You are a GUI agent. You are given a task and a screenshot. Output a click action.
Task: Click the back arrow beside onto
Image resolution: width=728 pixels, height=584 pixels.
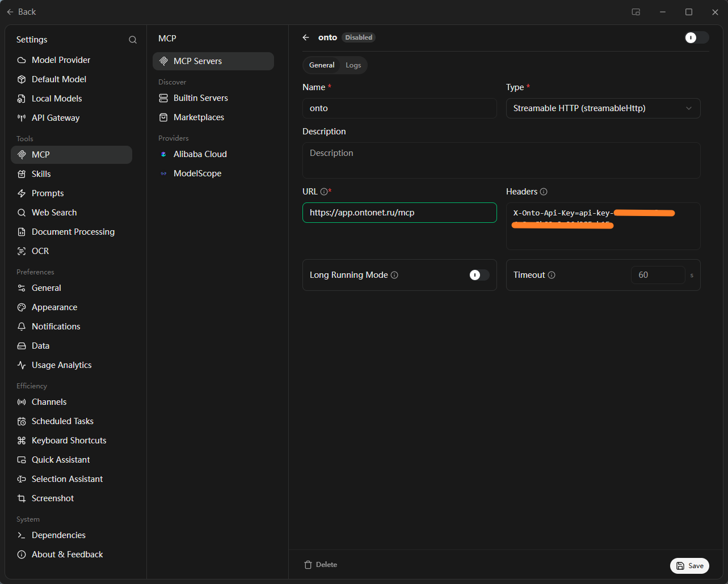tap(306, 37)
